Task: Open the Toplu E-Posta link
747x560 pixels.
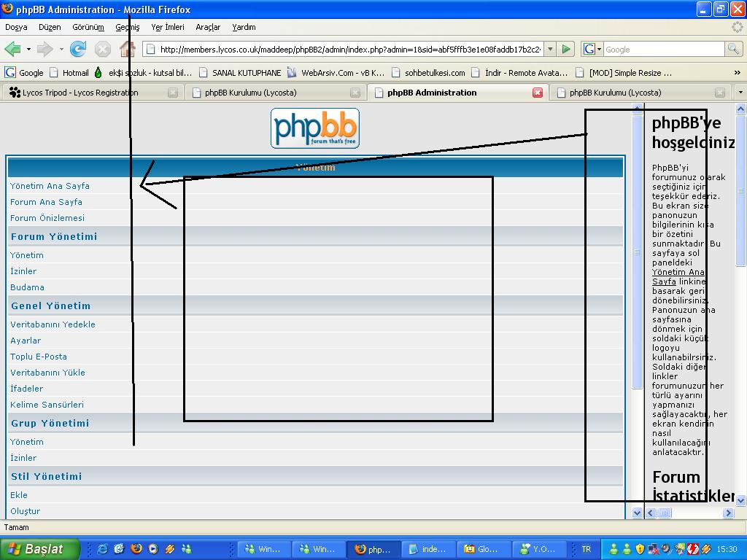Action: tap(39, 357)
